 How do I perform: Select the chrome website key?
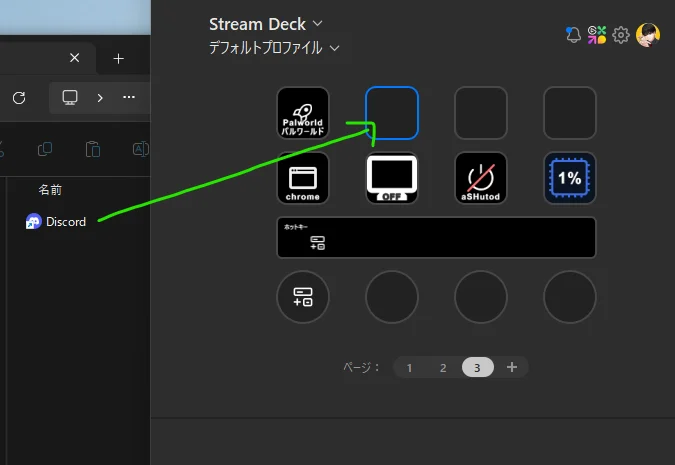point(303,178)
